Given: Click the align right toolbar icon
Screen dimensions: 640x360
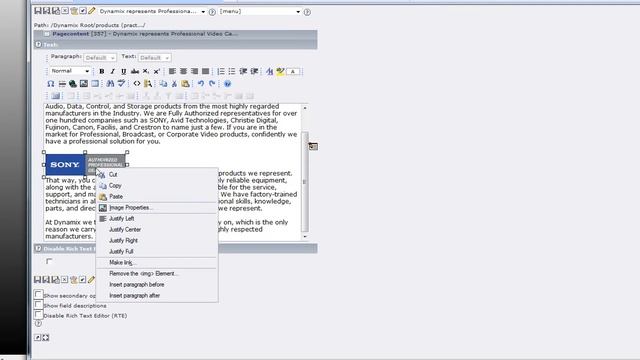Looking at the screenshot, I should 194,71.
